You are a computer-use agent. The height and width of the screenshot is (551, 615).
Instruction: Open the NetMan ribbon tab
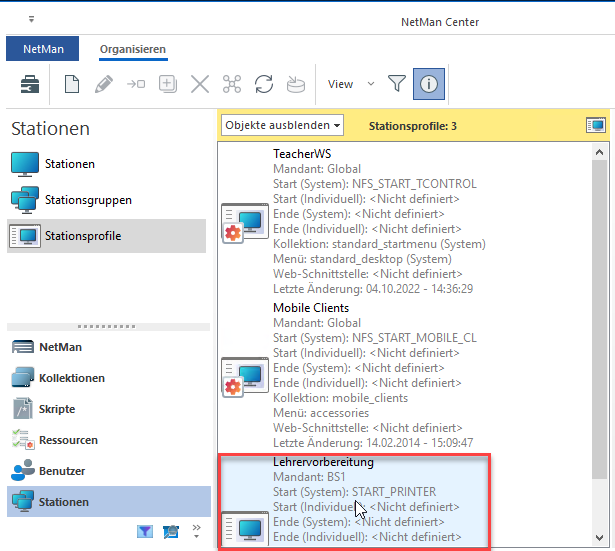coord(42,49)
